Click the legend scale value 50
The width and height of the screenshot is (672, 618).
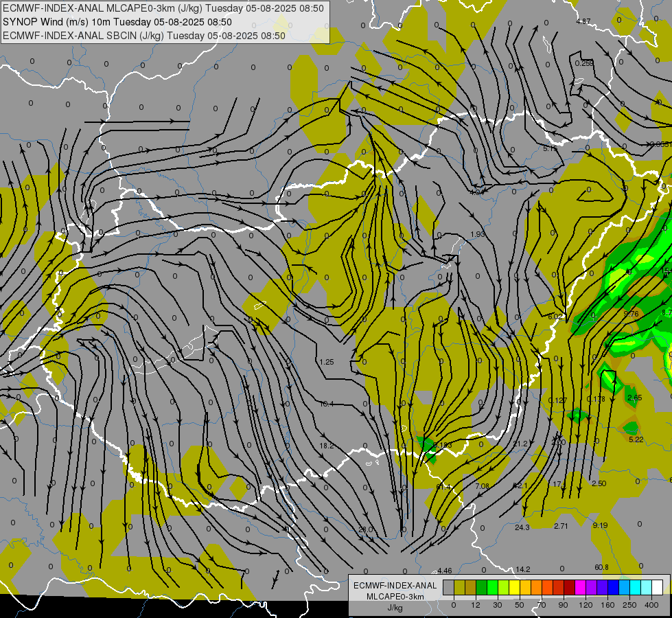coord(520,605)
